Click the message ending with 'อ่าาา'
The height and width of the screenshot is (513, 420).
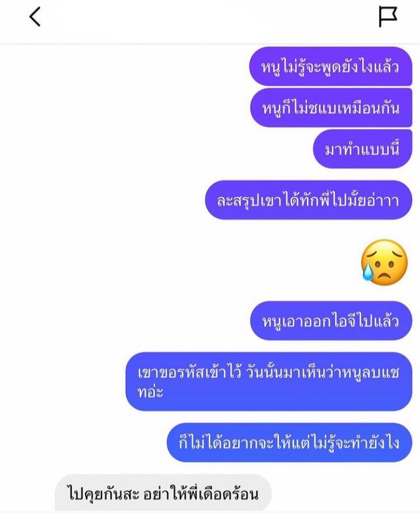click(x=308, y=200)
